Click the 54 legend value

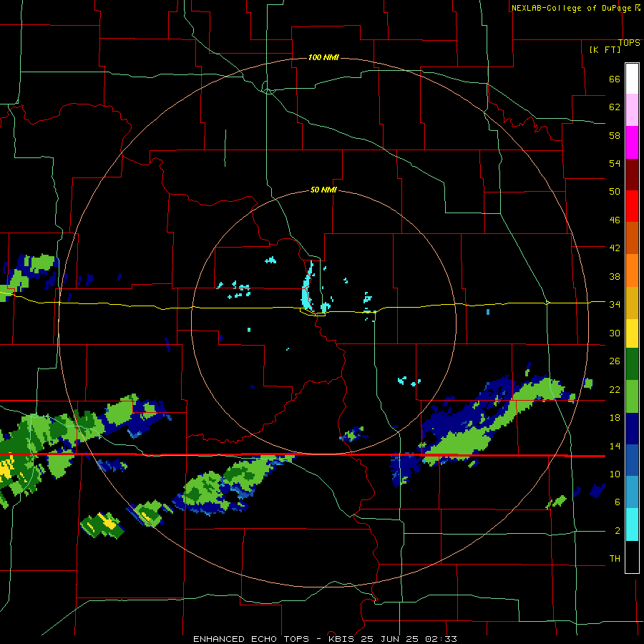[615, 163]
